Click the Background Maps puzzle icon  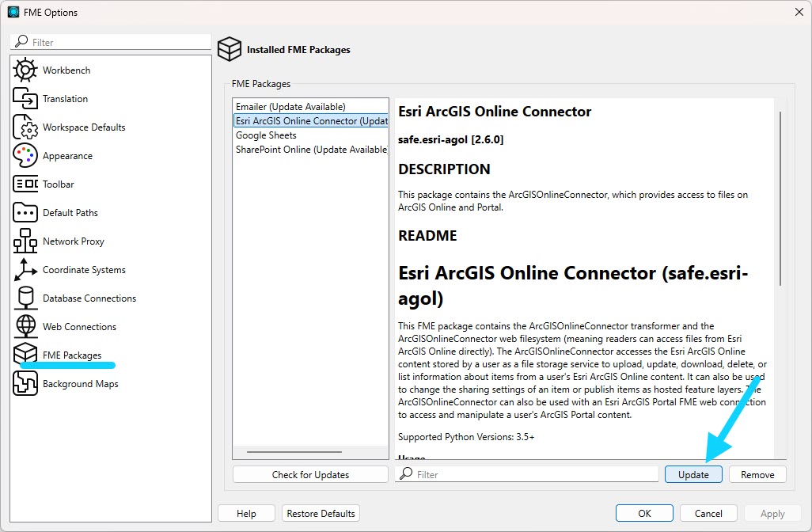[x=25, y=383]
